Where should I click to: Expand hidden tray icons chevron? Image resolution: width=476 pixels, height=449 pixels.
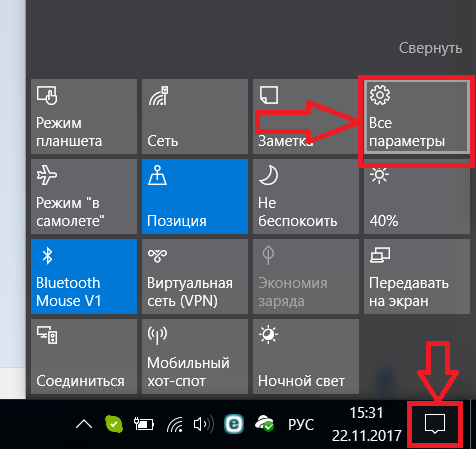[x=84, y=424]
